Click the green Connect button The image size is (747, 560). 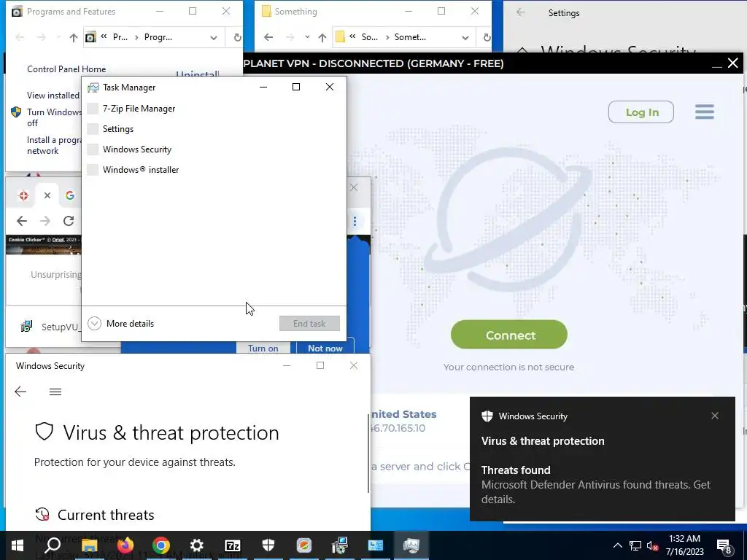coord(508,335)
